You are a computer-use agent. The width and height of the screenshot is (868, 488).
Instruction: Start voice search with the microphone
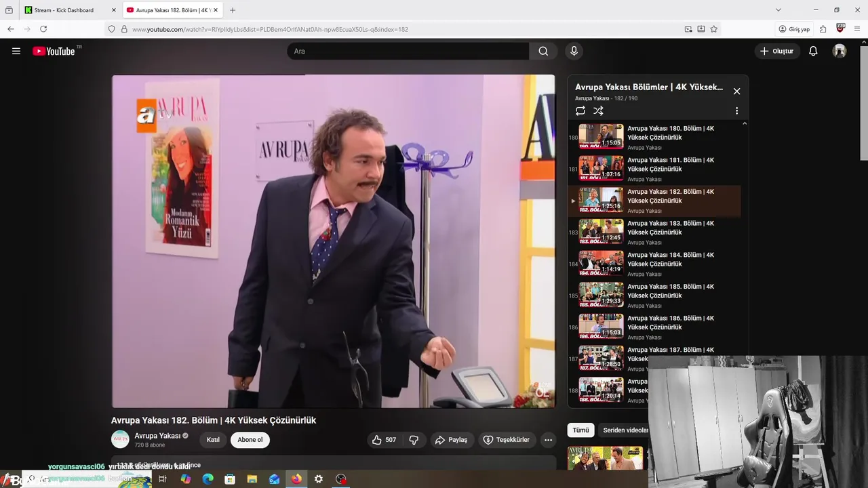coord(574,51)
